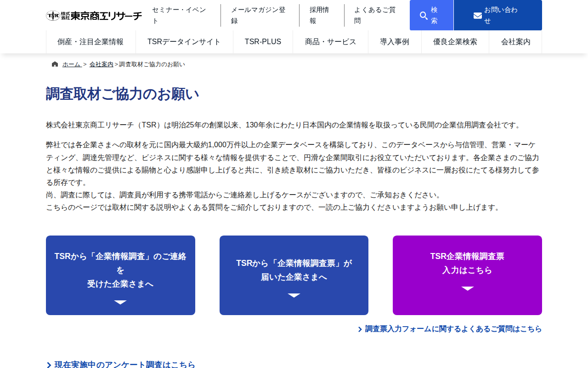Viewport: 588px width, 368px height.
Task: Open メールマガジン登録 link
Action: point(260,16)
